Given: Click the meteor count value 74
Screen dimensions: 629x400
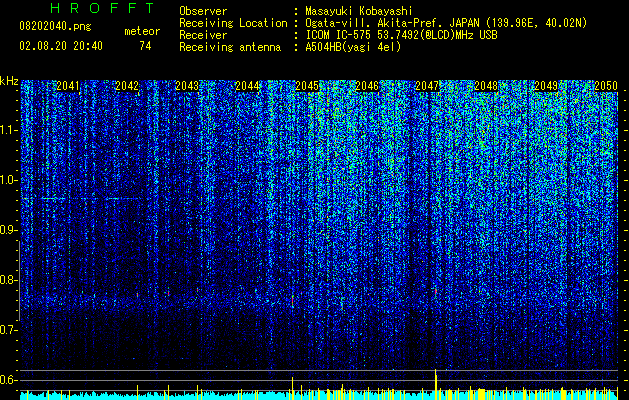Looking at the screenshot, I should 145,46.
